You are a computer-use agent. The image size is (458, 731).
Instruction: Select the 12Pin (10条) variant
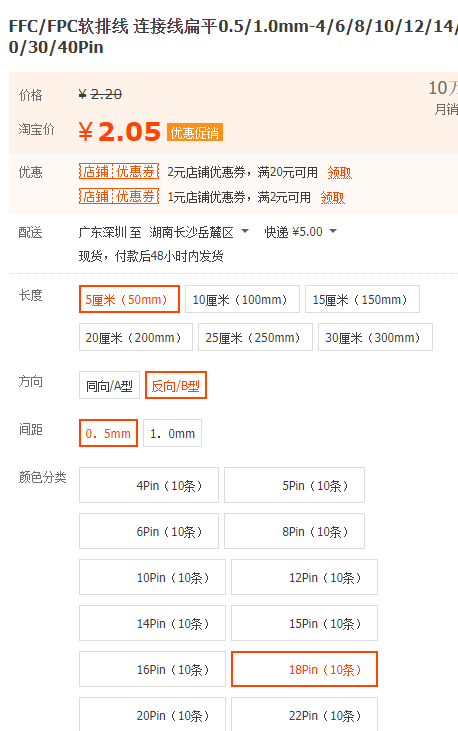(304, 577)
